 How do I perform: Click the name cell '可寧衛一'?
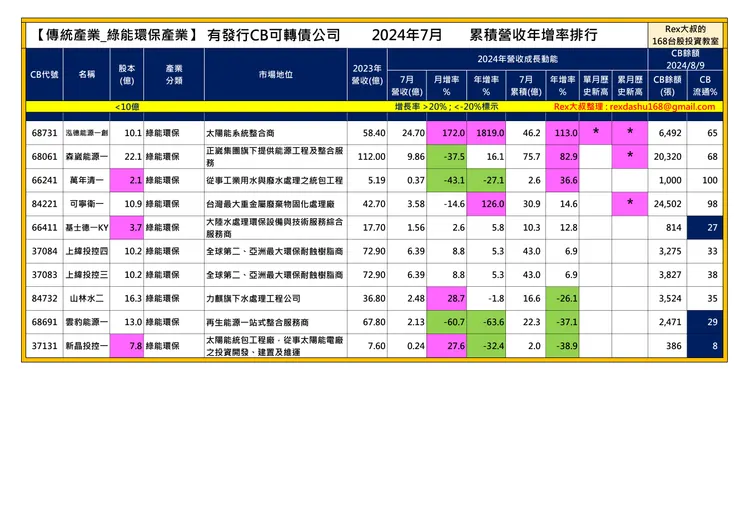pyautogui.click(x=86, y=204)
